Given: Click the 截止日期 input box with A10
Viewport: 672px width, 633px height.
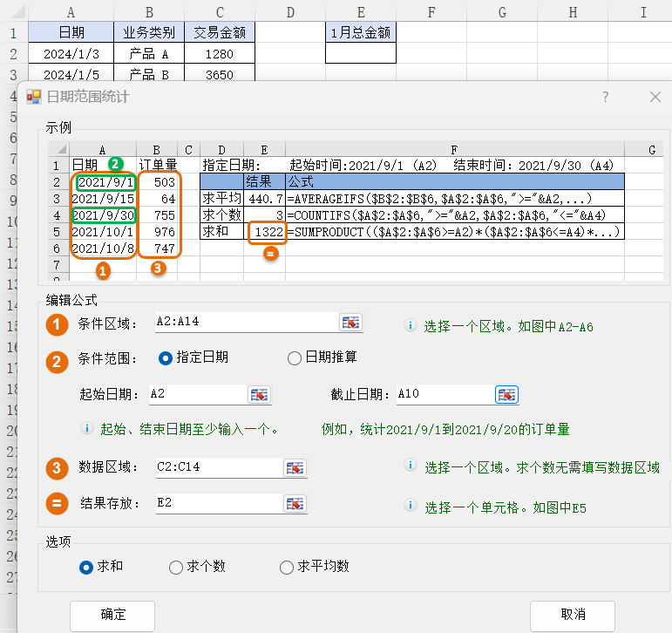Looking at the screenshot, I should [x=443, y=395].
